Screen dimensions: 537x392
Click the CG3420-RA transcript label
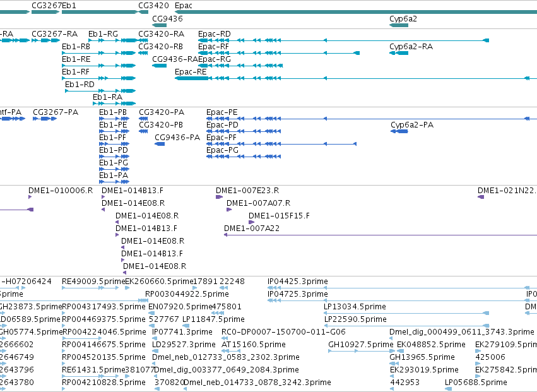click(162, 34)
